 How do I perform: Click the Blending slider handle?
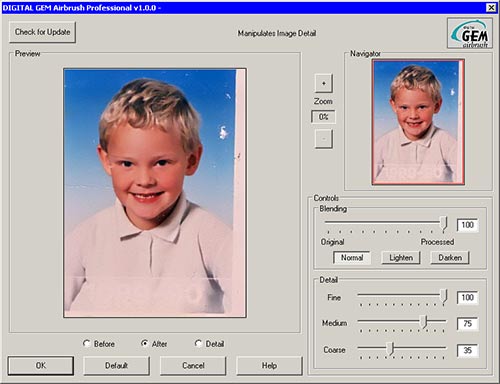click(x=443, y=223)
